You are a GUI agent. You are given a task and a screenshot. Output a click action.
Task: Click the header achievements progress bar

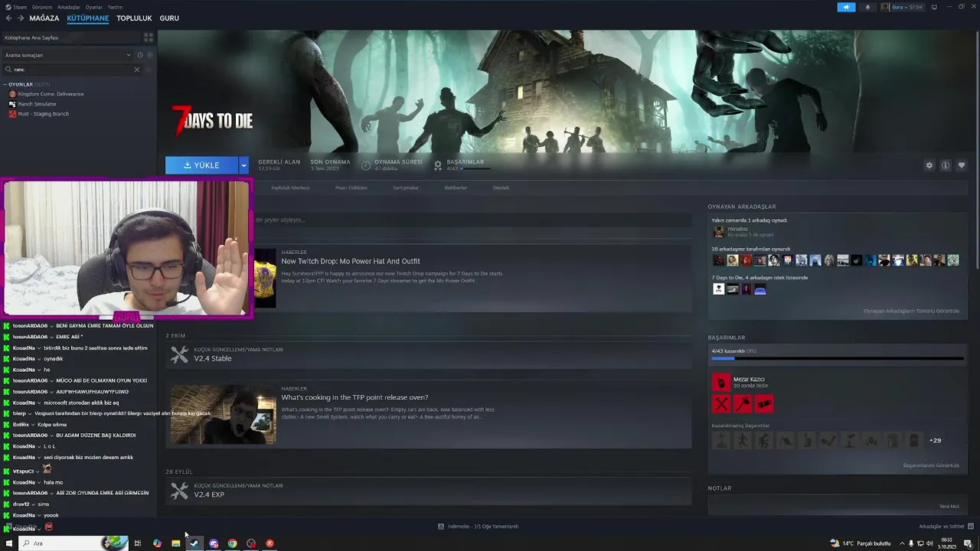click(x=475, y=168)
